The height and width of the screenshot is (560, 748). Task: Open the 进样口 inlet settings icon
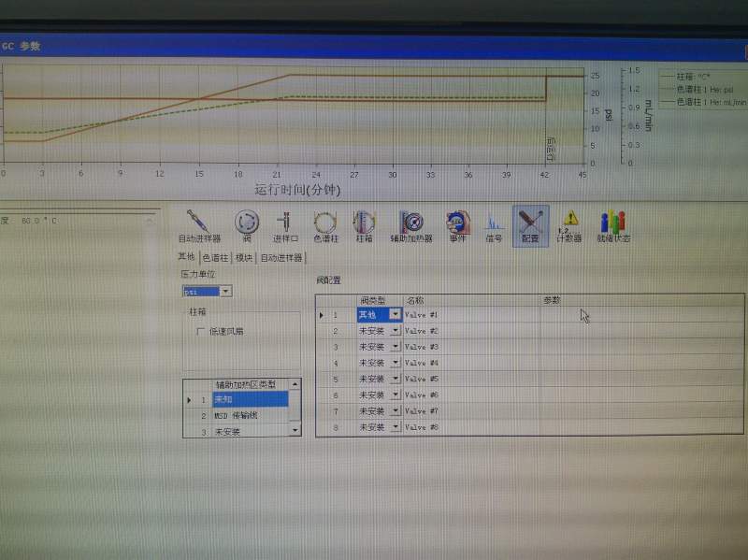[285, 225]
